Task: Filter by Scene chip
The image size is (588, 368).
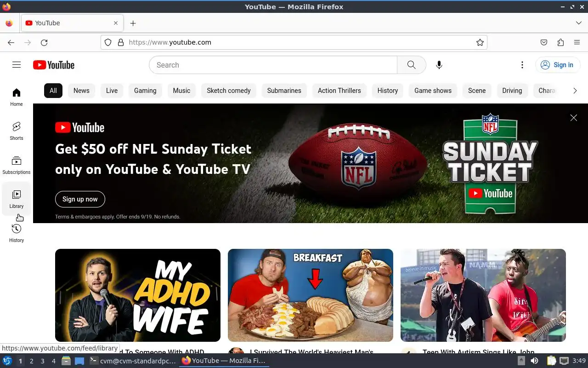Action: click(x=477, y=91)
